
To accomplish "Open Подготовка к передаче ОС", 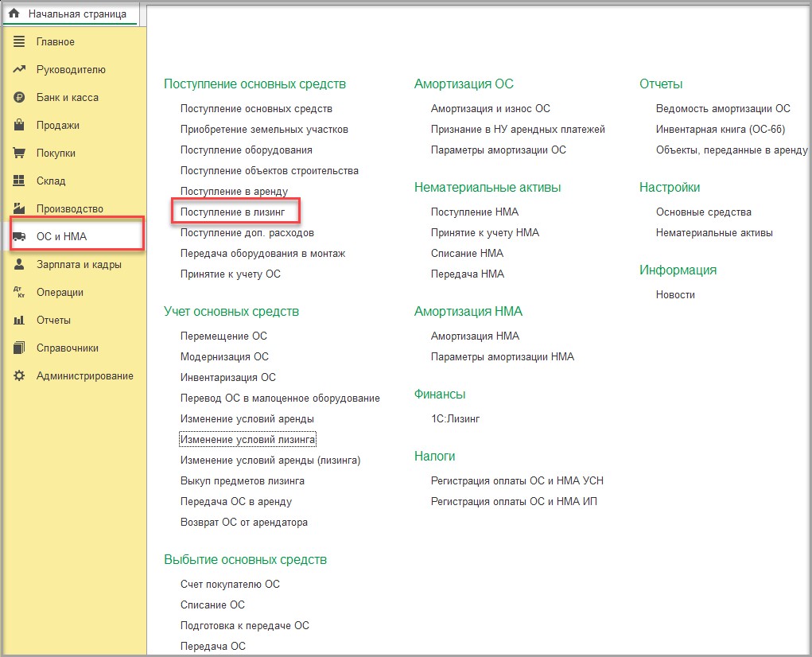I will pyautogui.click(x=245, y=626).
